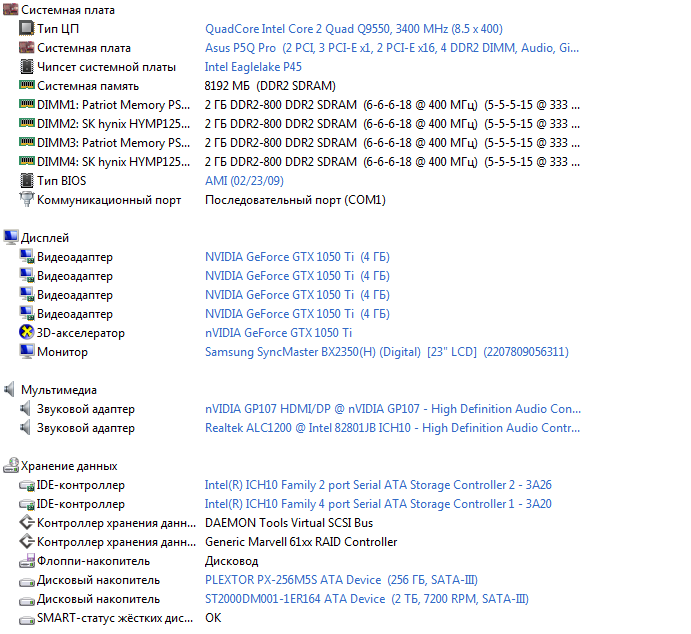This screenshot has height=634, width=691.
Task: Open the ST2000DM001-1ER164 ATA Device link
Action: (x=367, y=599)
